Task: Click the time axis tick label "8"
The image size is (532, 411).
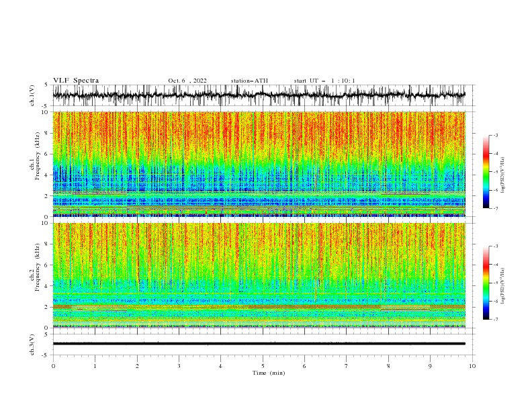Action: click(x=388, y=366)
